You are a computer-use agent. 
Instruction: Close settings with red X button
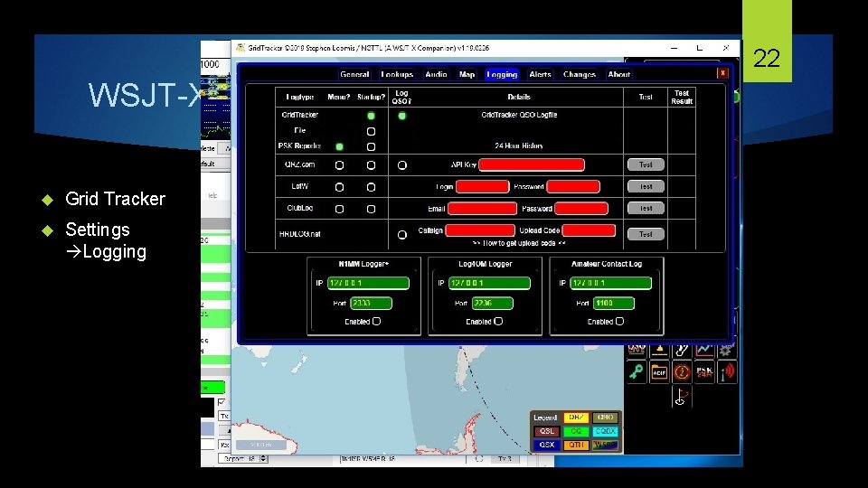tap(722, 73)
